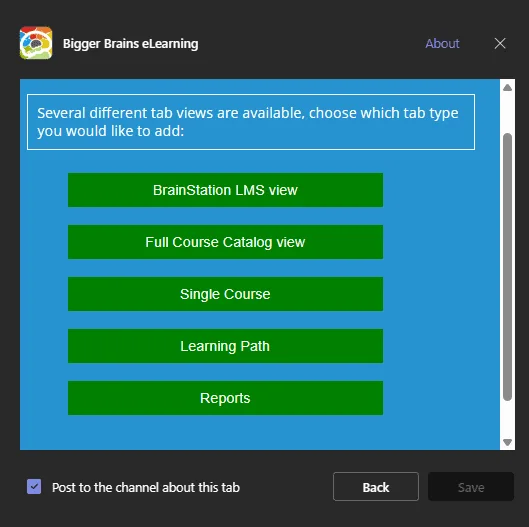The image size is (529, 527).
Task: Open the About link
Action: (442, 44)
